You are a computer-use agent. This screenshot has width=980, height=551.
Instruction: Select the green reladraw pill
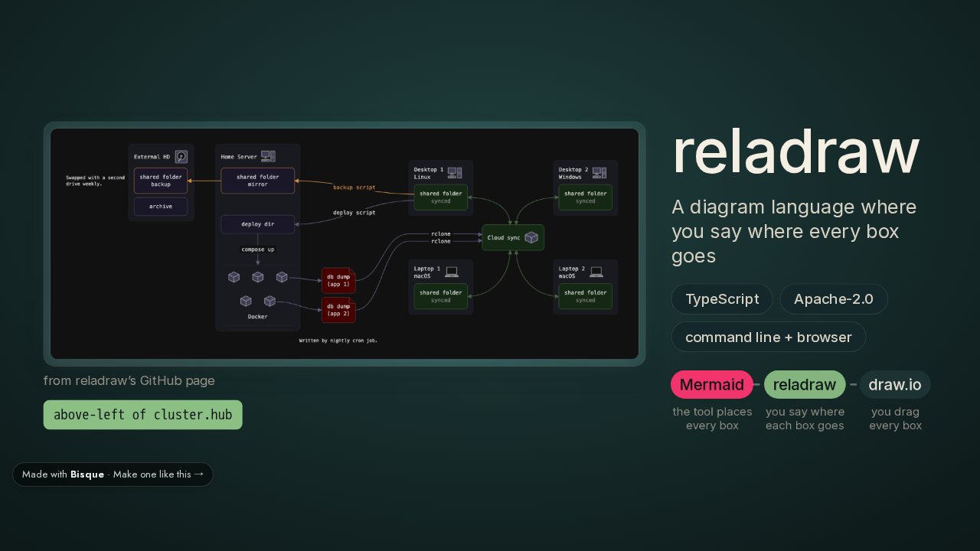[x=805, y=384]
